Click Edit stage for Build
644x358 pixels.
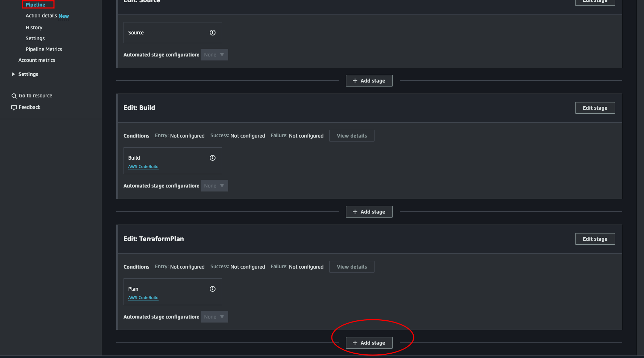click(595, 108)
